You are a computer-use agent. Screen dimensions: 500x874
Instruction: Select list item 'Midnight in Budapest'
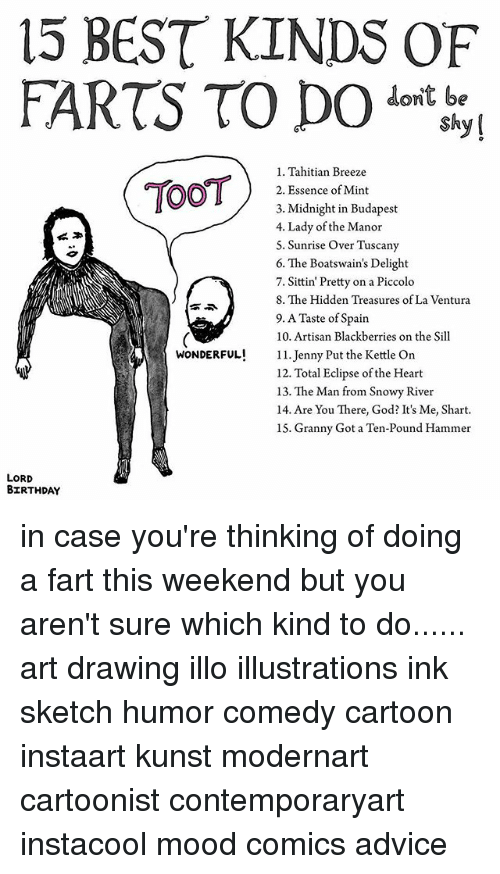point(337,208)
